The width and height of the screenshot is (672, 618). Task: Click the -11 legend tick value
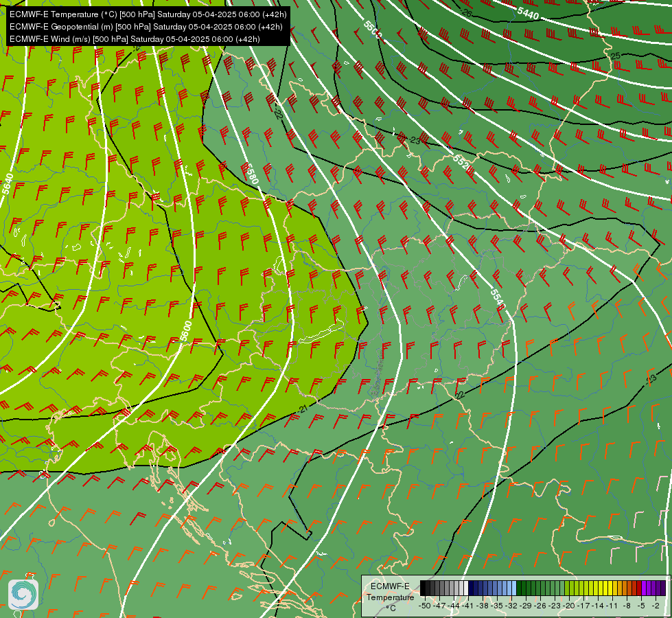coord(612,606)
